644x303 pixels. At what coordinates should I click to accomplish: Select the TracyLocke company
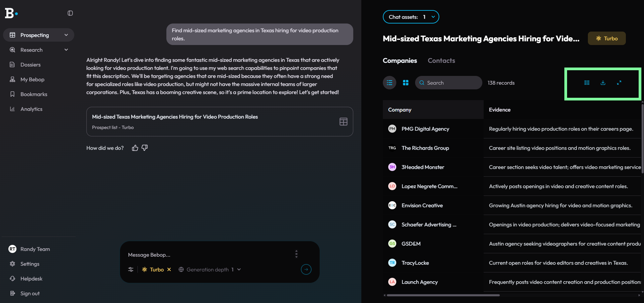pyautogui.click(x=415, y=263)
